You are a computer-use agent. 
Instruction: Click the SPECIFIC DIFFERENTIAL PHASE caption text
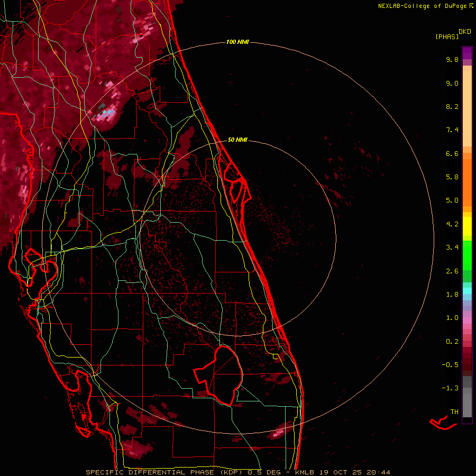(150, 472)
